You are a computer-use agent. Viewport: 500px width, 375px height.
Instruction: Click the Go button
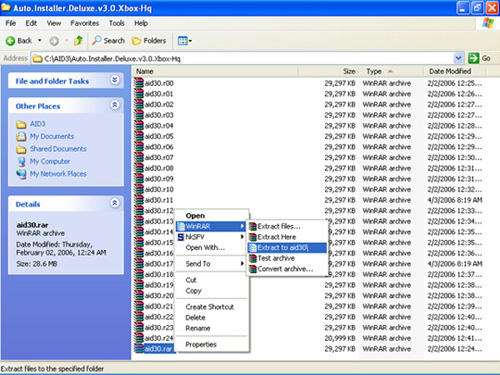pos(479,58)
